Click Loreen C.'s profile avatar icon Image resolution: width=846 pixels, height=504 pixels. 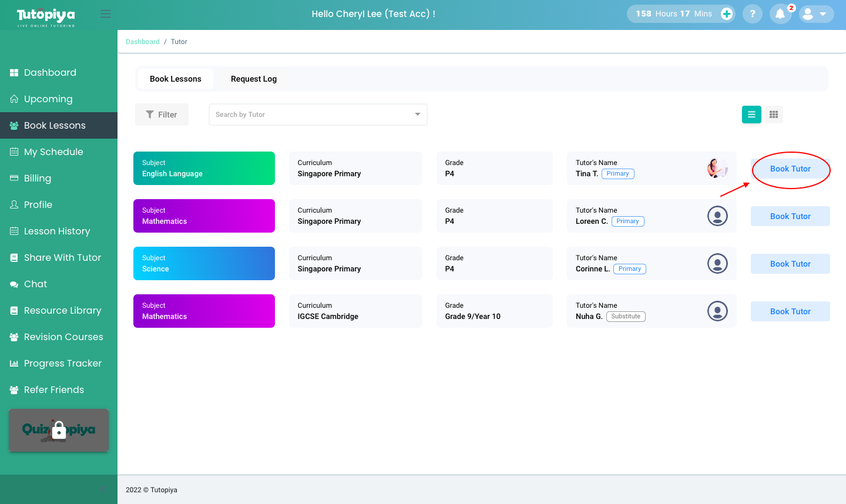[x=717, y=216]
